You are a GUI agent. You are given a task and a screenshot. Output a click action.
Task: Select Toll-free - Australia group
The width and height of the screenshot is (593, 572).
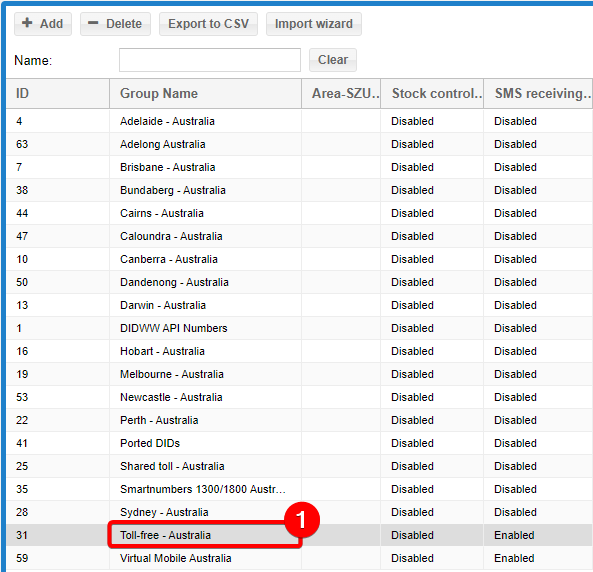[165, 535]
